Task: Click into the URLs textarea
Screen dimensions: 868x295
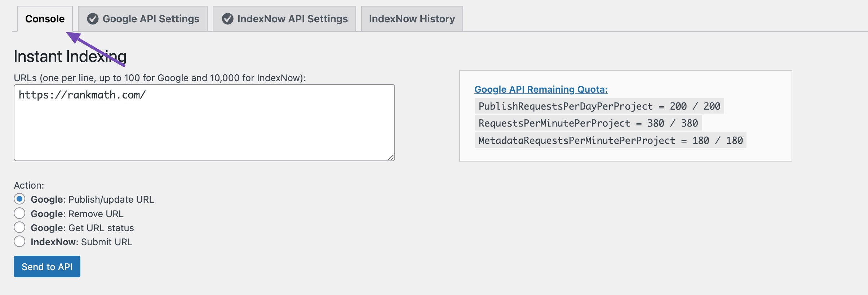Action: (204, 123)
